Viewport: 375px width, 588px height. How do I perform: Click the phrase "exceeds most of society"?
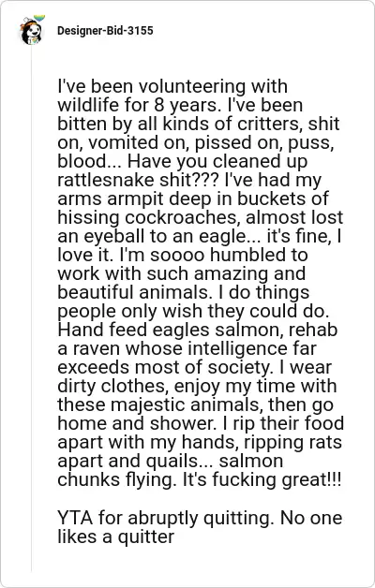pos(165,367)
